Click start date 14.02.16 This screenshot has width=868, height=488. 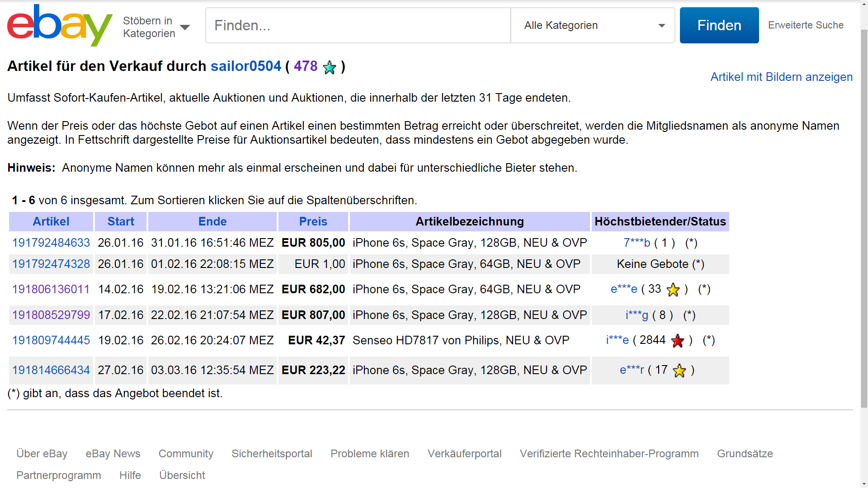pyautogui.click(x=121, y=289)
